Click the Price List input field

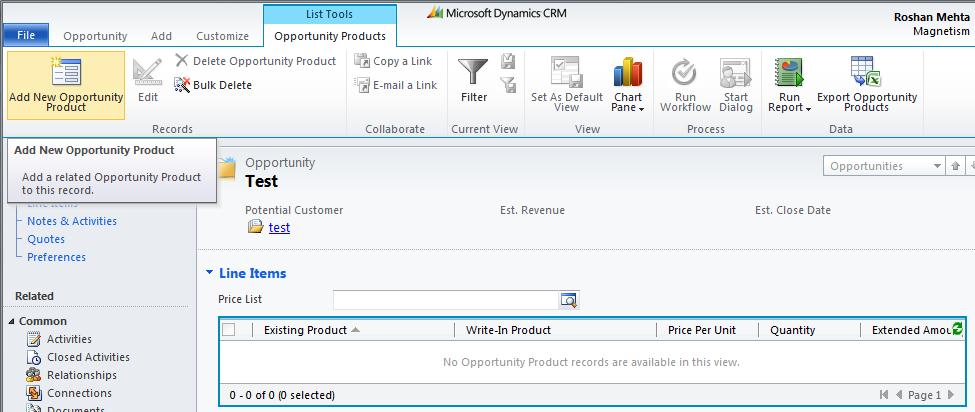(x=446, y=300)
